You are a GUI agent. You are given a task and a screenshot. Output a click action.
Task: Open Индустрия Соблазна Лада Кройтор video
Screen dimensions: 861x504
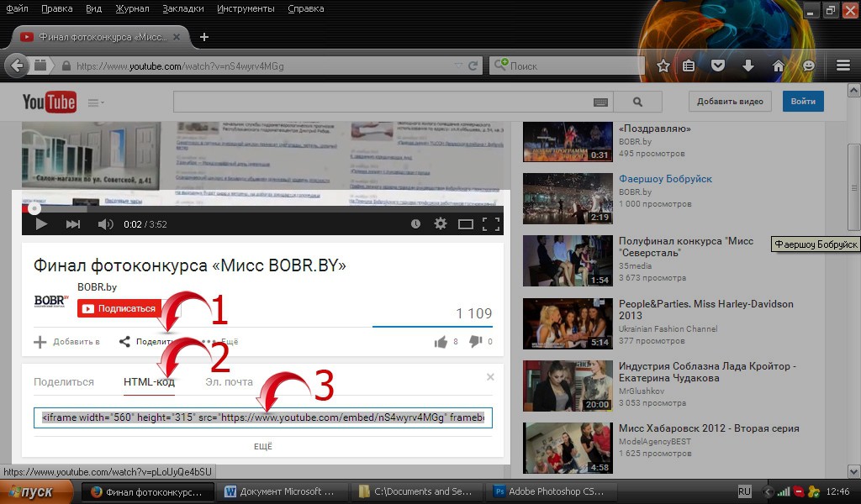tap(707, 372)
